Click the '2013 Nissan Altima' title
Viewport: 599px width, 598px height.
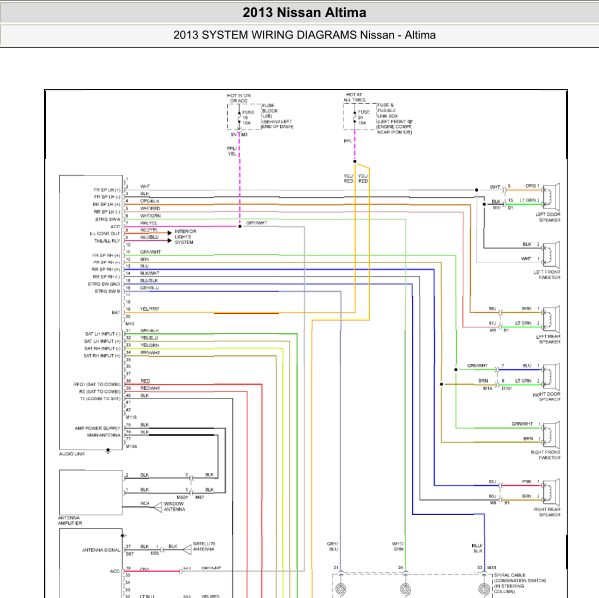[x=304, y=13]
